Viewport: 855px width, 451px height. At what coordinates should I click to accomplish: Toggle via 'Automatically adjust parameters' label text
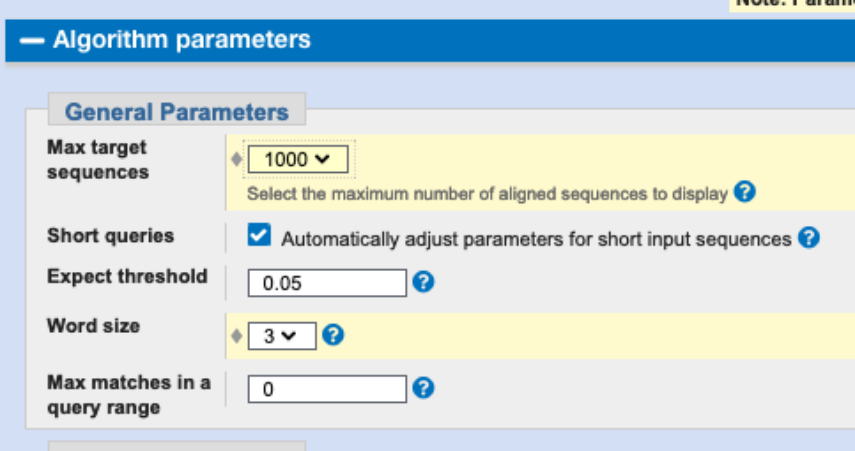(536, 239)
